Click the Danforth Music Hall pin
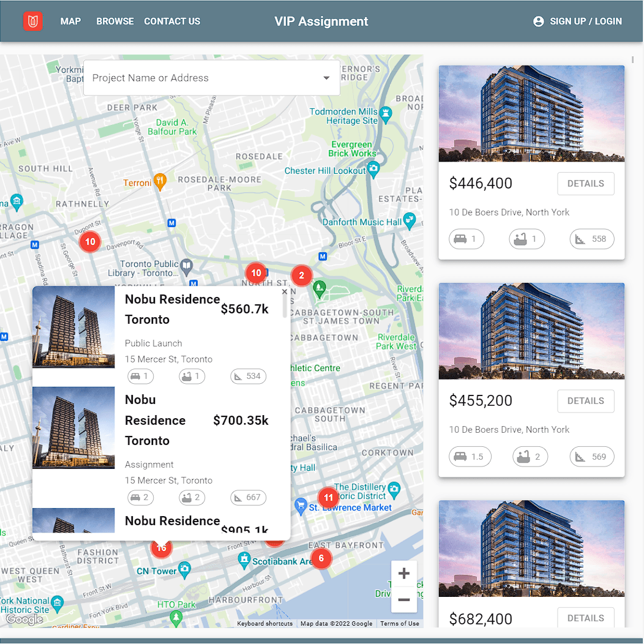The height and width of the screenshot is (644, 644). [x=409, y=220]
